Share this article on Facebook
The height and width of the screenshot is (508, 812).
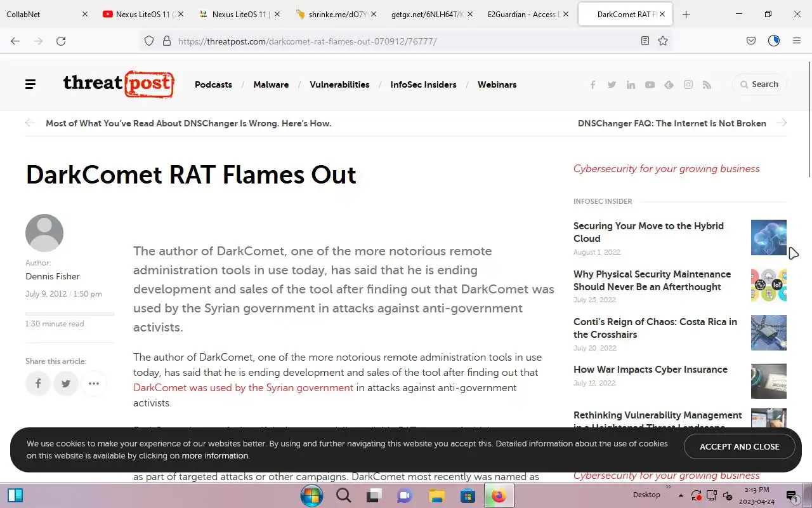[x=38, y=384]
